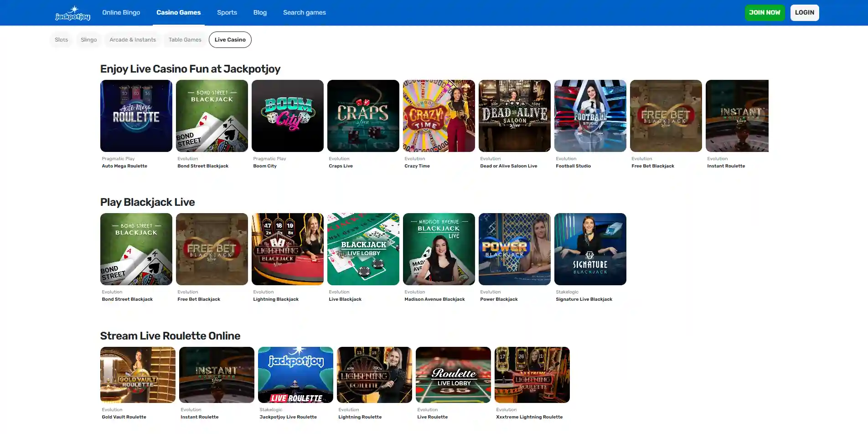Open Free Bet Blackjack thumbnail in top row
This screenshot has height=434, width=868.
(x=666, y=116)
